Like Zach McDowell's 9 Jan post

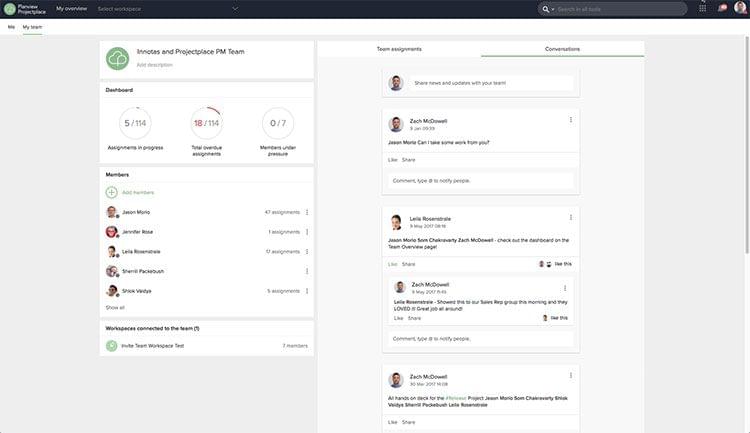(x=393, y=160)
